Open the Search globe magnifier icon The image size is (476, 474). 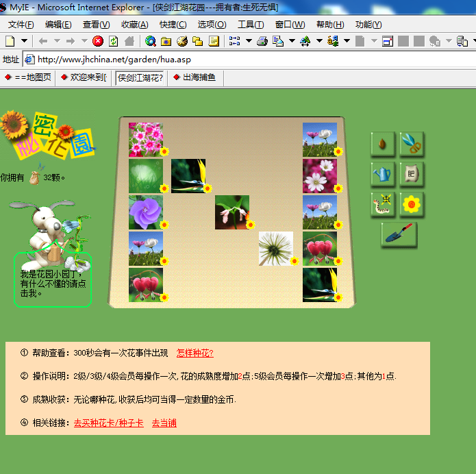point(150,41)
